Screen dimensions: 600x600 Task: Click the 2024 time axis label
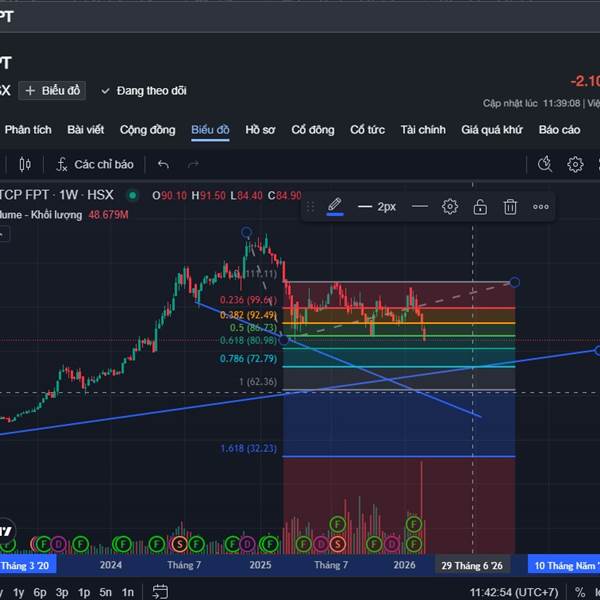click(111, 565)
